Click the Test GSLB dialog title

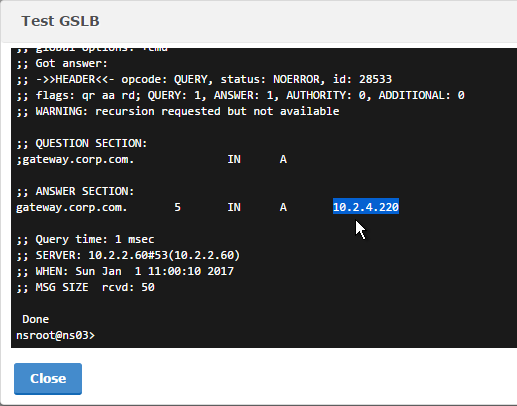coord(60,21)
